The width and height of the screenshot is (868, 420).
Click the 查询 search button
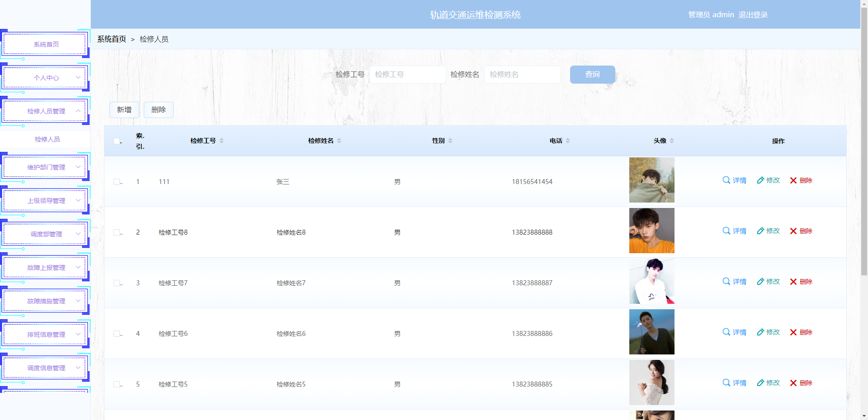[592, 75]
